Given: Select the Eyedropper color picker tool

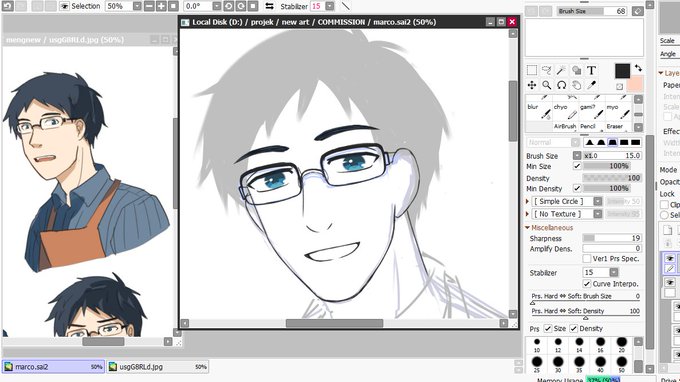Looking at the screenshot, I should pos(591,85).
